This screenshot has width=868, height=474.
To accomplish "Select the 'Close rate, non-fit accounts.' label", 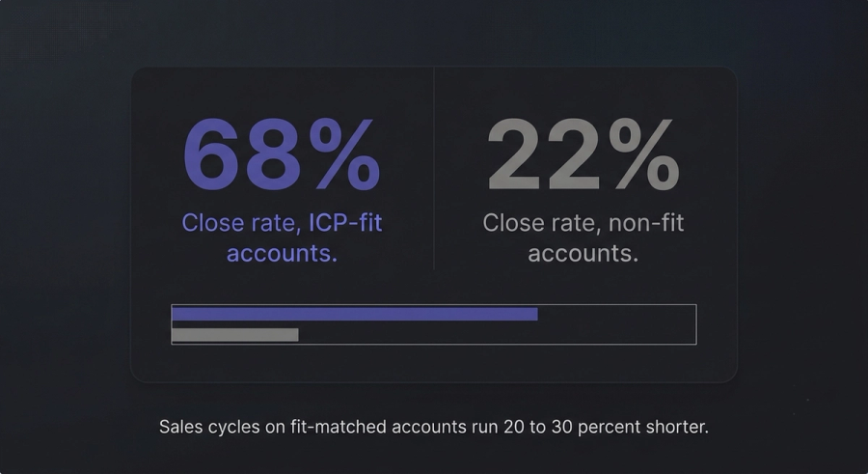I will (x=583, y=237).
